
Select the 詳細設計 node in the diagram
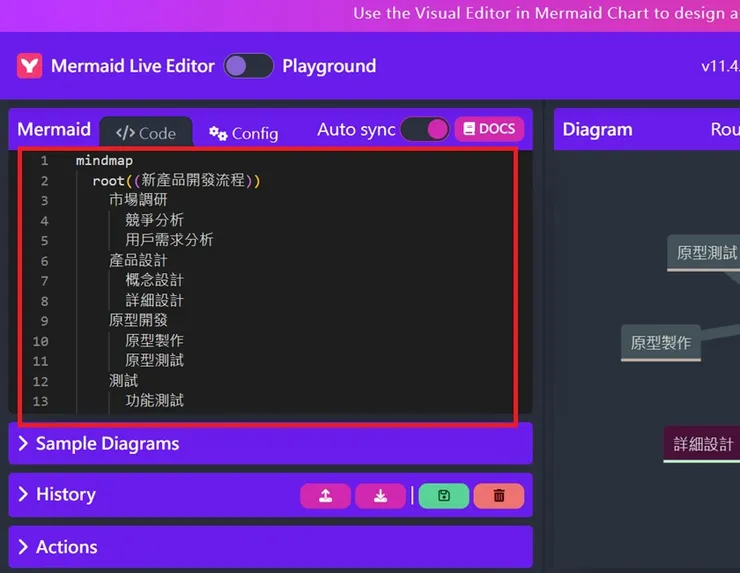tap(703, 444)
